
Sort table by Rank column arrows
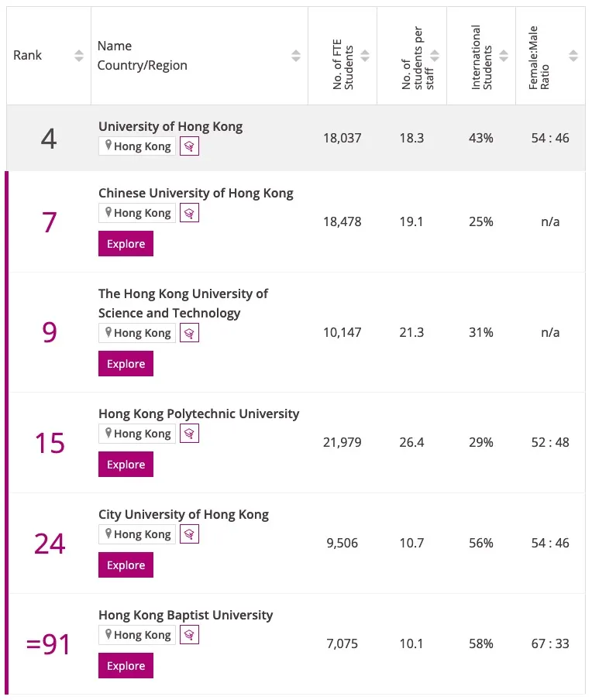coord(78,56)
